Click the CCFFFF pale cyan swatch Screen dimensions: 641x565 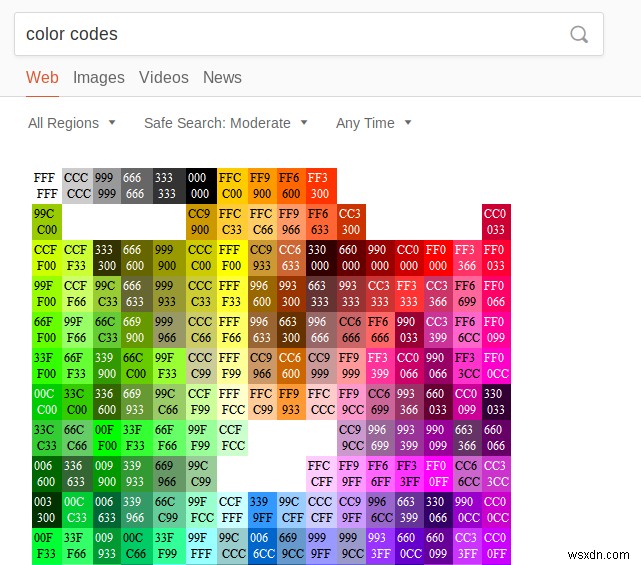(232, 509)
